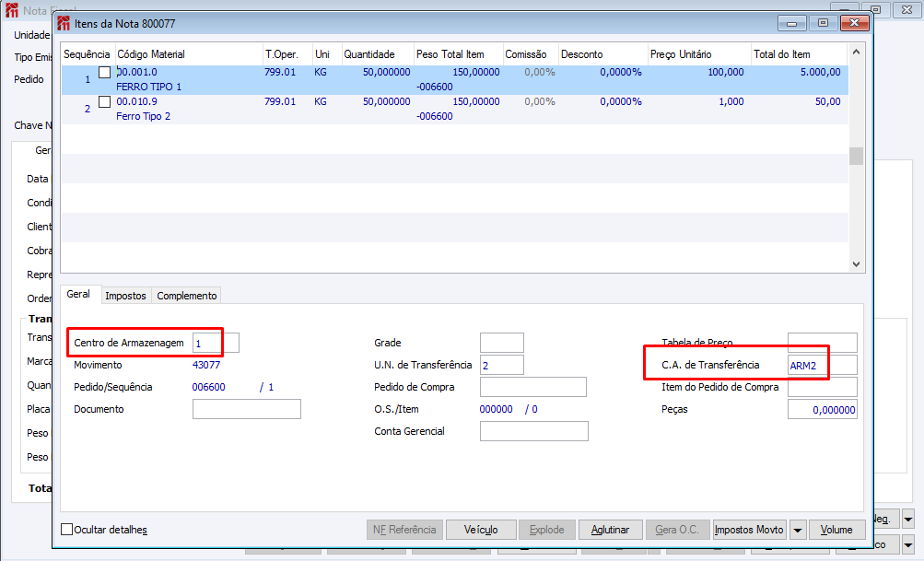Viewport: 924px width, 561px height.
Task: Check the box for sequence 2 row
Action: click(x=104, y=102)
